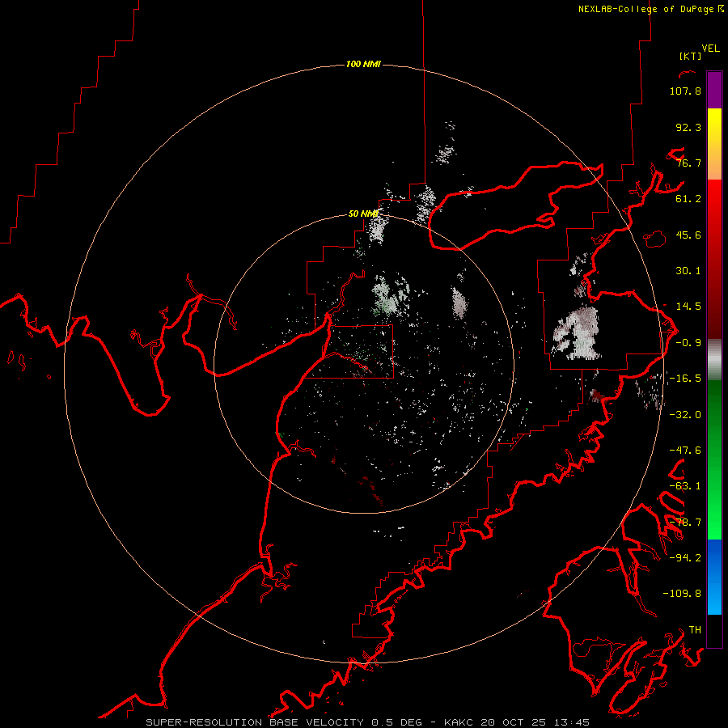Click the -32.0 velocity scale value

point(685,415)
